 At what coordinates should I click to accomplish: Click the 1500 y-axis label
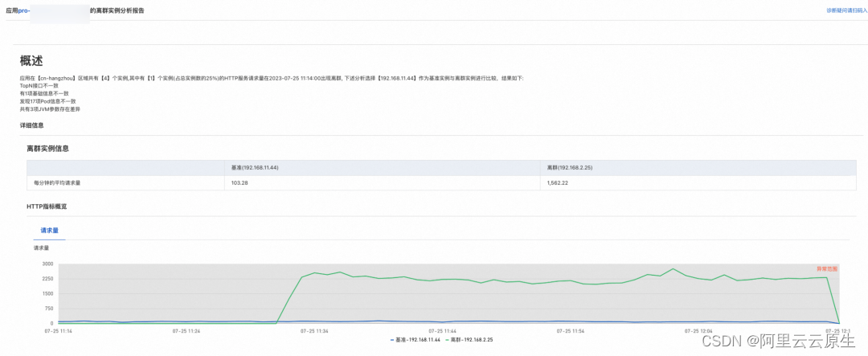[47, 293]
